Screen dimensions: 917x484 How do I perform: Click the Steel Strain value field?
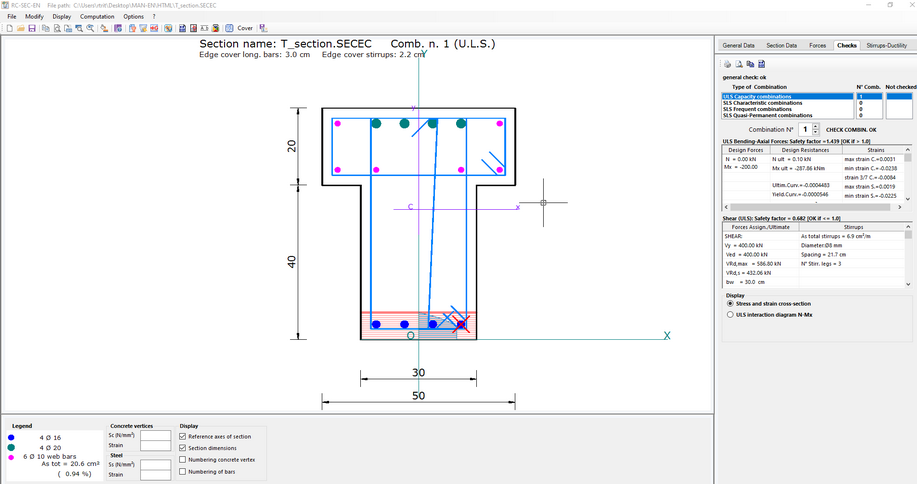tap(156, 475)
